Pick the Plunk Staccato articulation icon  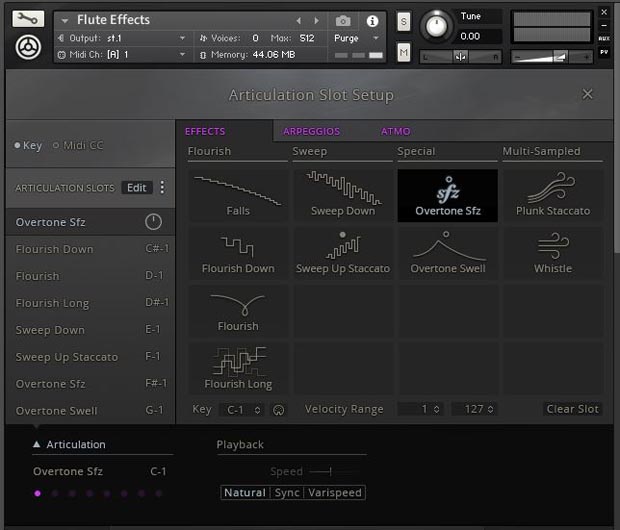552,193
